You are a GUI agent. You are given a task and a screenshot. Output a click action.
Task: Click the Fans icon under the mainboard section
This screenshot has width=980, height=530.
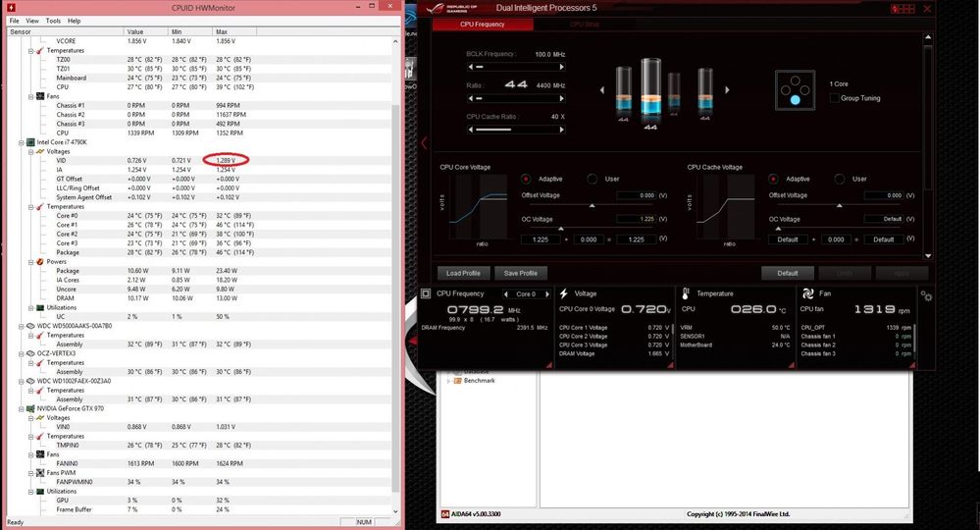coord(40,96)
